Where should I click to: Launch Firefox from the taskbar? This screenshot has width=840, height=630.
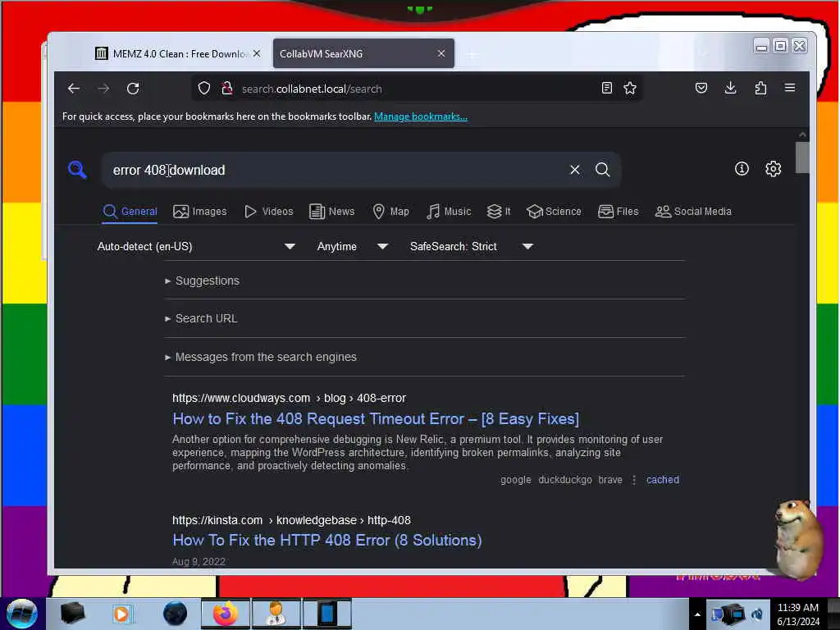click(226, 614)
